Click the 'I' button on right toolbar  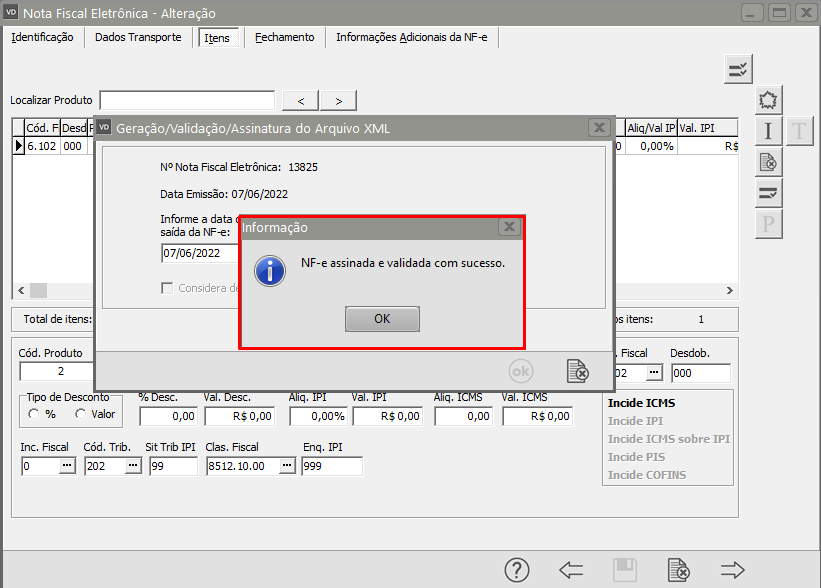768,131
